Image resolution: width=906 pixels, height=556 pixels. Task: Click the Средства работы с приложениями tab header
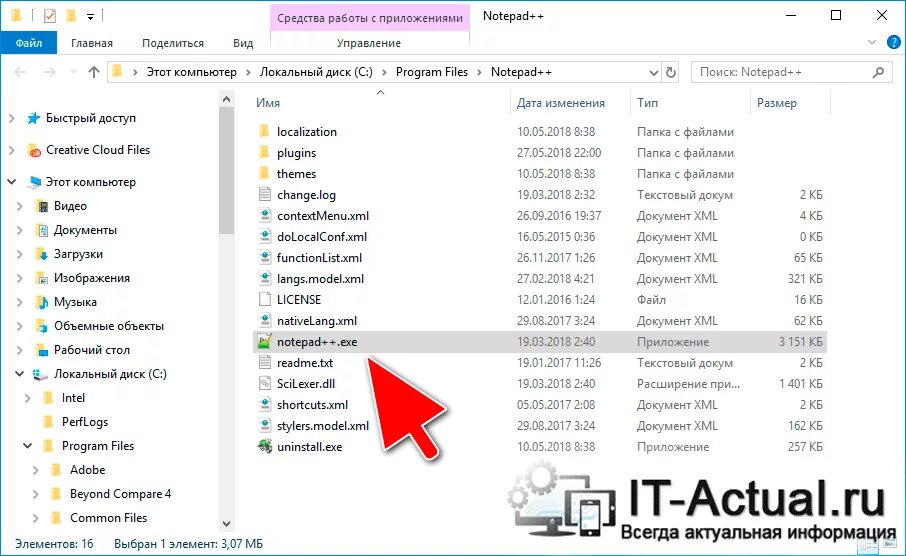(x=370, y=18)
